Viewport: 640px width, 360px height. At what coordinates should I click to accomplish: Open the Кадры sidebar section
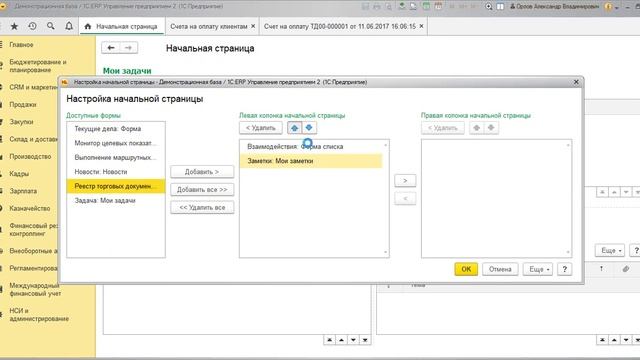click(19, 174)
